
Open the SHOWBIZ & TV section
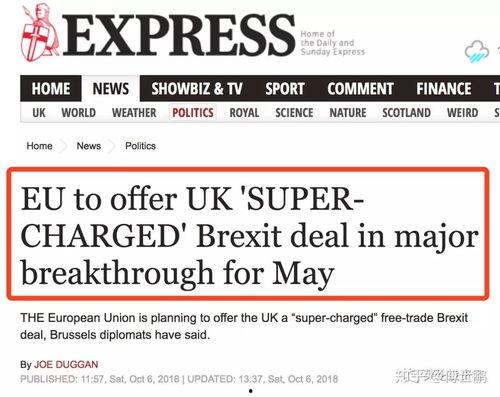coord(197,89)
